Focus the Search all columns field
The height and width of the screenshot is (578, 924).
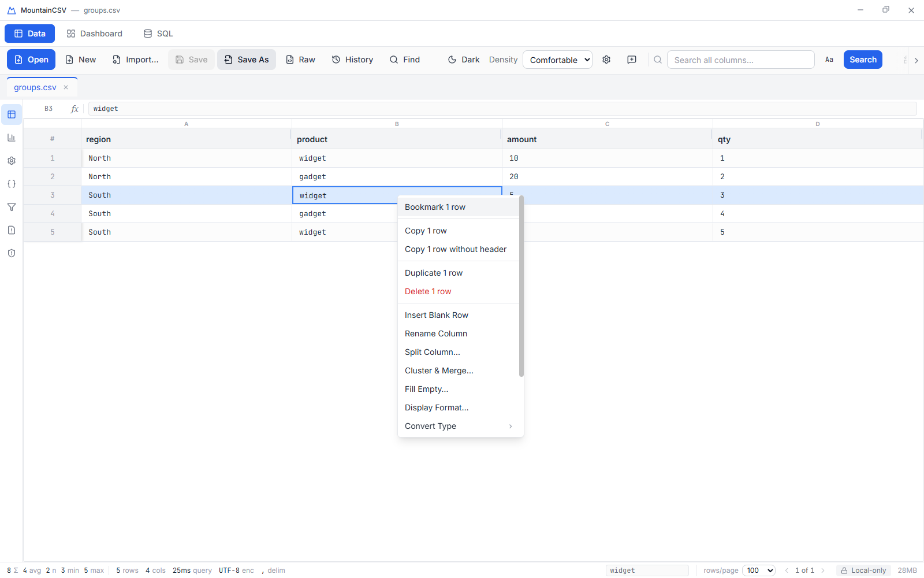741,60
